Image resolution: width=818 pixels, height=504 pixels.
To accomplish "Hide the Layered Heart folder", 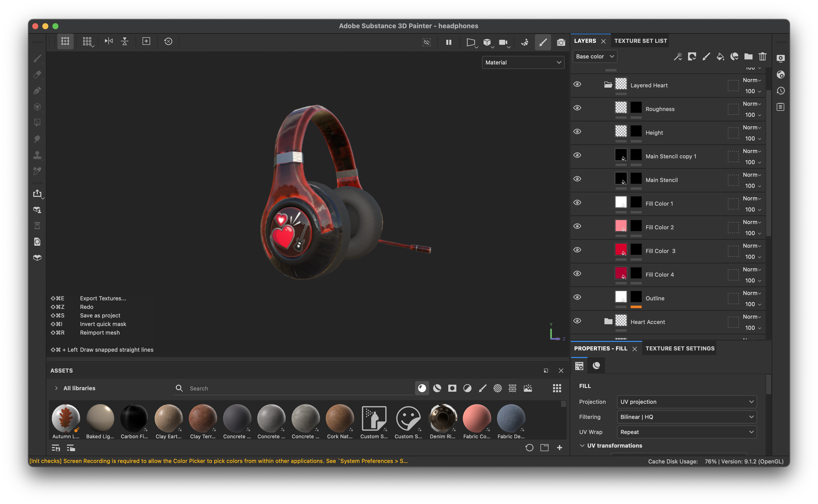I will (577, 84).
